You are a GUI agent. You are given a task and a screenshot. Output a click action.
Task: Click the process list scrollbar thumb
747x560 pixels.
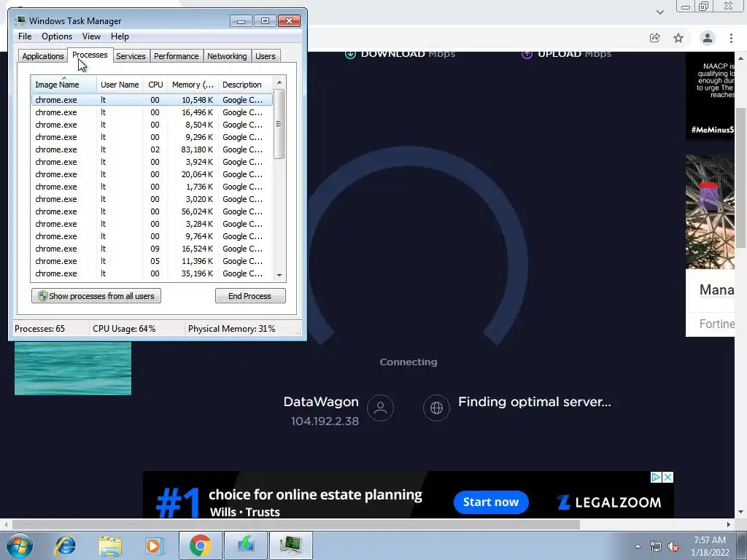point(279,124)
